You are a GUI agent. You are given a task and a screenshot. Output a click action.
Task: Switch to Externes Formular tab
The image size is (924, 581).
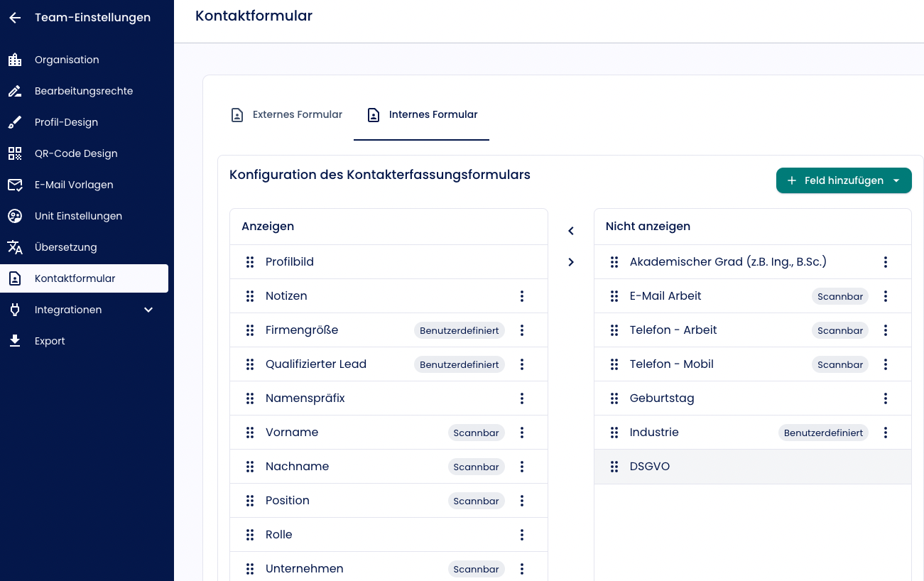pyautogui.click(x=287, y=114)
